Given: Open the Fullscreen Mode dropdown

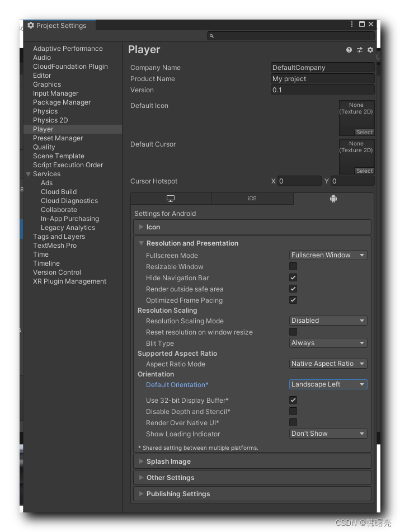Looking at the screenshot, I should pyautogui.click(x=328, y=255).
